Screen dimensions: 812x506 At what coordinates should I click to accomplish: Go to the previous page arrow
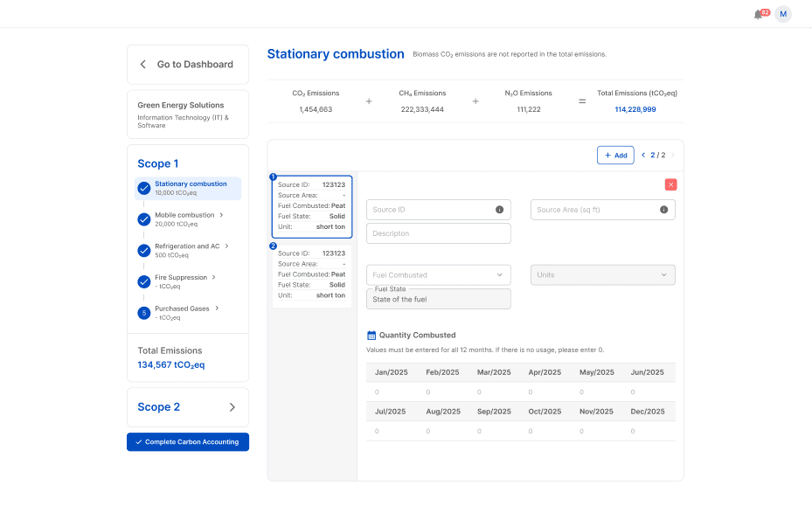pos(643,156)
